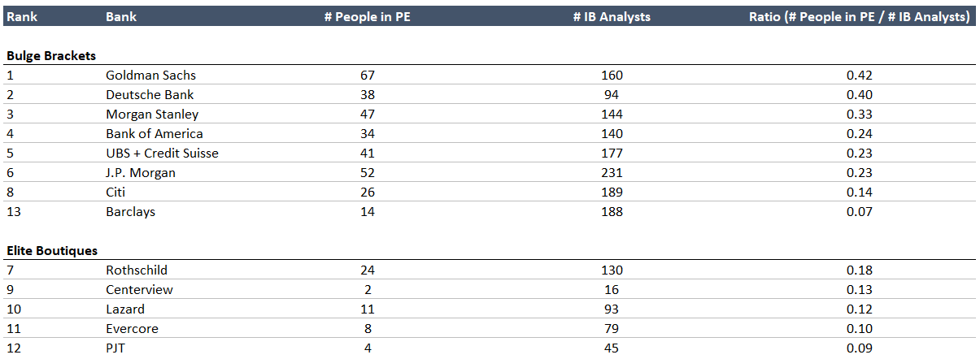Select the Elite Boutiques section label

pos(52,251)
